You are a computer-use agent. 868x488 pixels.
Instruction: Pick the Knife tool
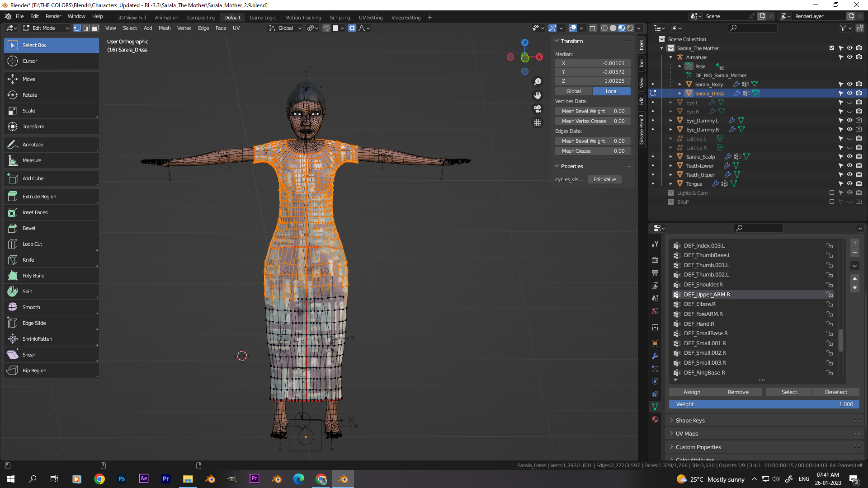[x=52, y=260]
